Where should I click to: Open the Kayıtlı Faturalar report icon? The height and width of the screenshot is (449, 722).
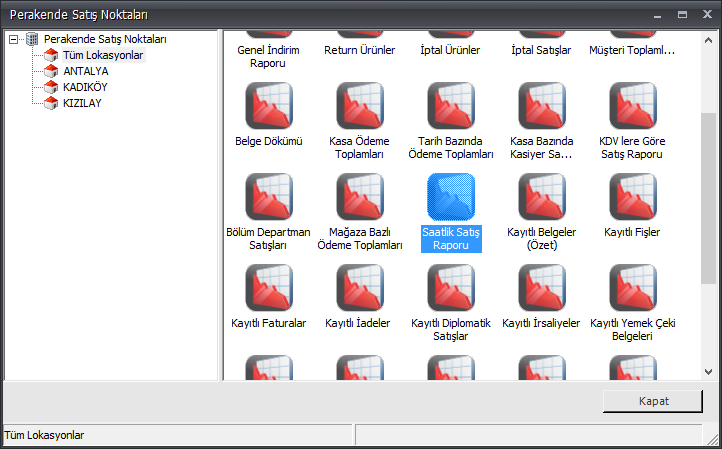269,287
